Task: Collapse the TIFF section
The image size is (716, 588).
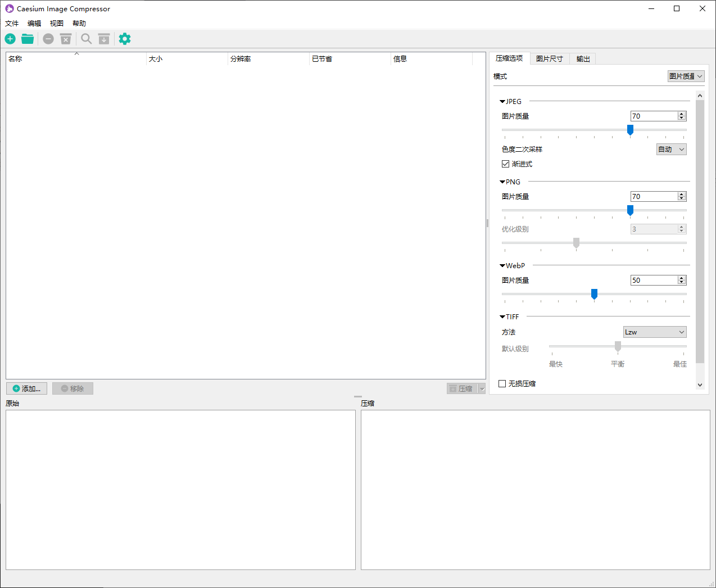Action: point(502,317)
